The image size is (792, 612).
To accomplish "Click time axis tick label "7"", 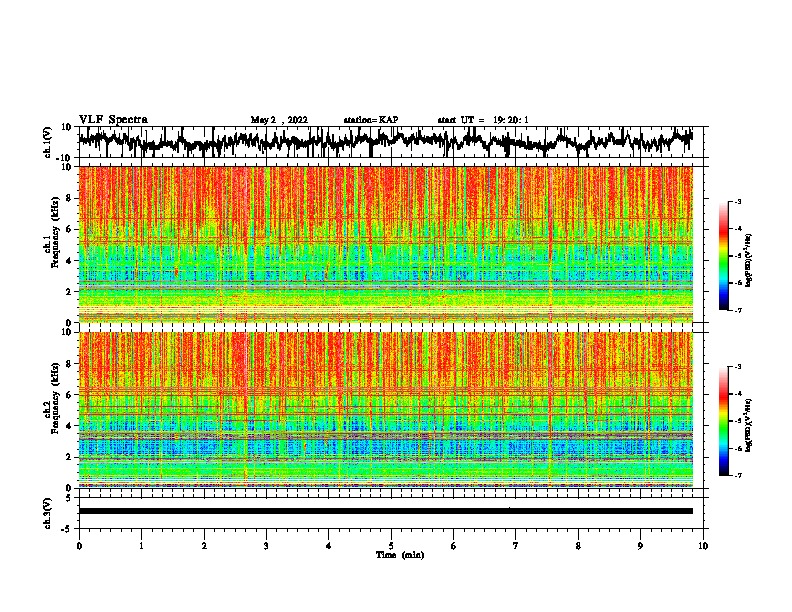I will click(516, 546).
